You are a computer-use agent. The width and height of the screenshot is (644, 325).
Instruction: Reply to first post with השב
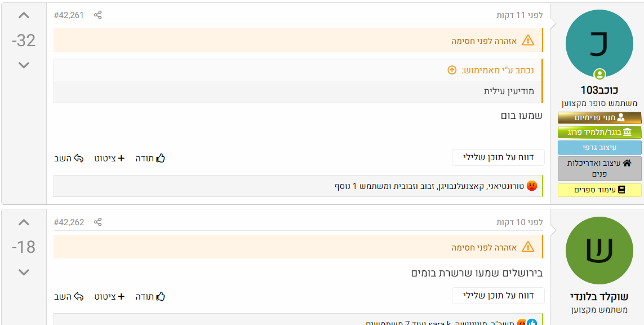point(69,159)
